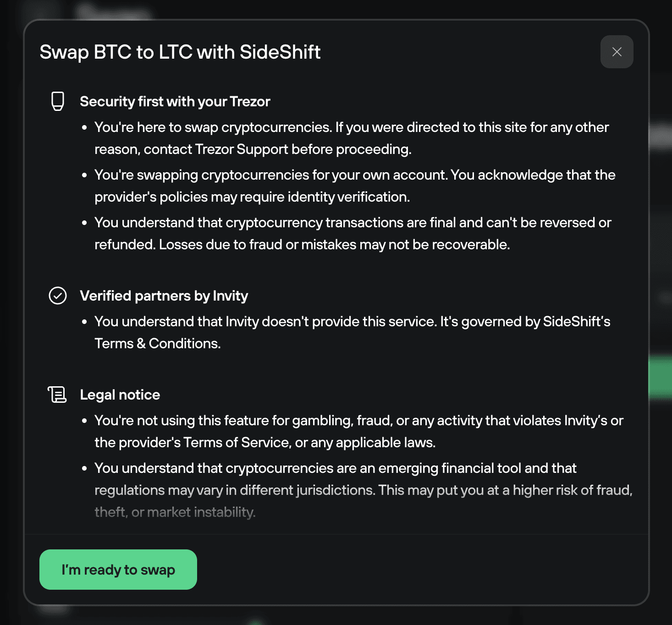Click the bullet about identity verification
This screenshot has width=672, height=625.
pyautogui.click(x=355, y=186)
